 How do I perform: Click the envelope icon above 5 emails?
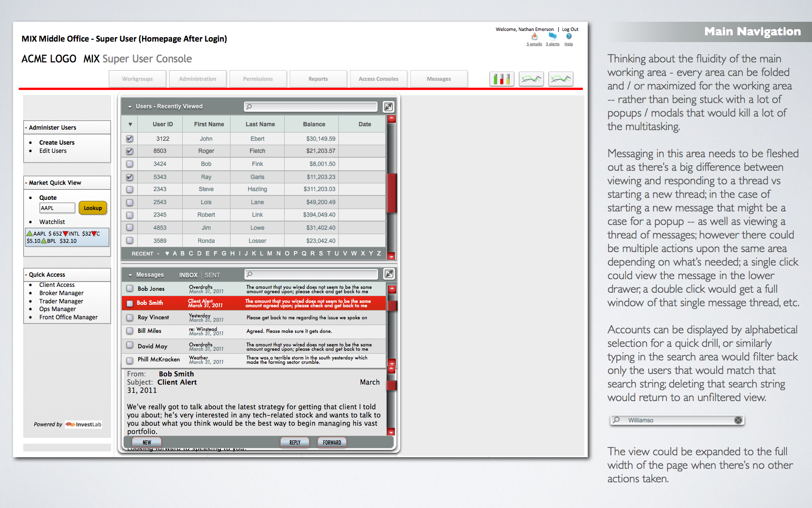coord(534,36)
